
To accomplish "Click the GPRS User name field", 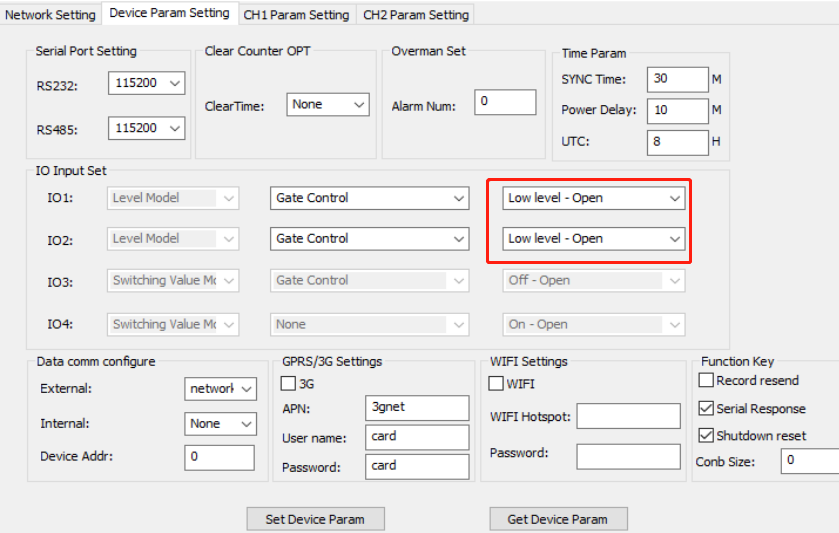I will coord(417,437).
